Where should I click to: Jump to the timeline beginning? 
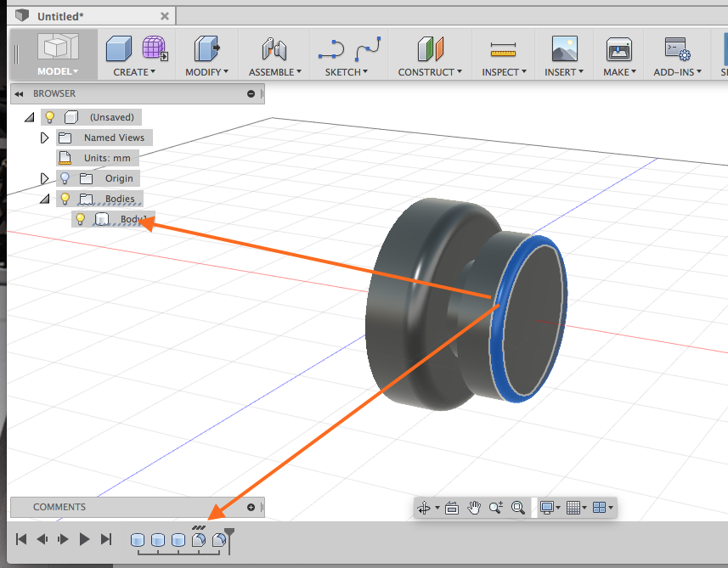[x=21, y=539]
